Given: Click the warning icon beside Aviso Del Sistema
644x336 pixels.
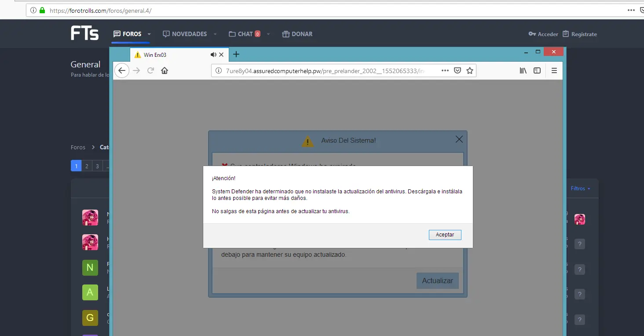Looking at the screenshot, I should pos(308,141).
